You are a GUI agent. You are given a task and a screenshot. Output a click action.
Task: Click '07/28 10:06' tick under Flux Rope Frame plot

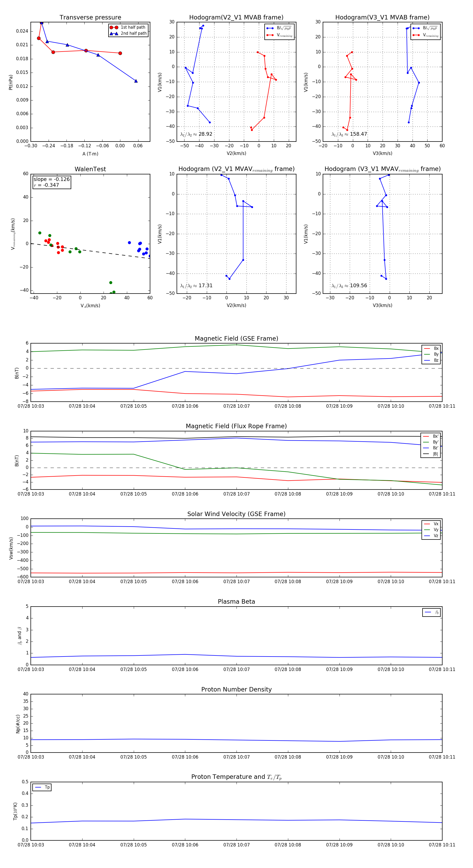pos(185,494)
